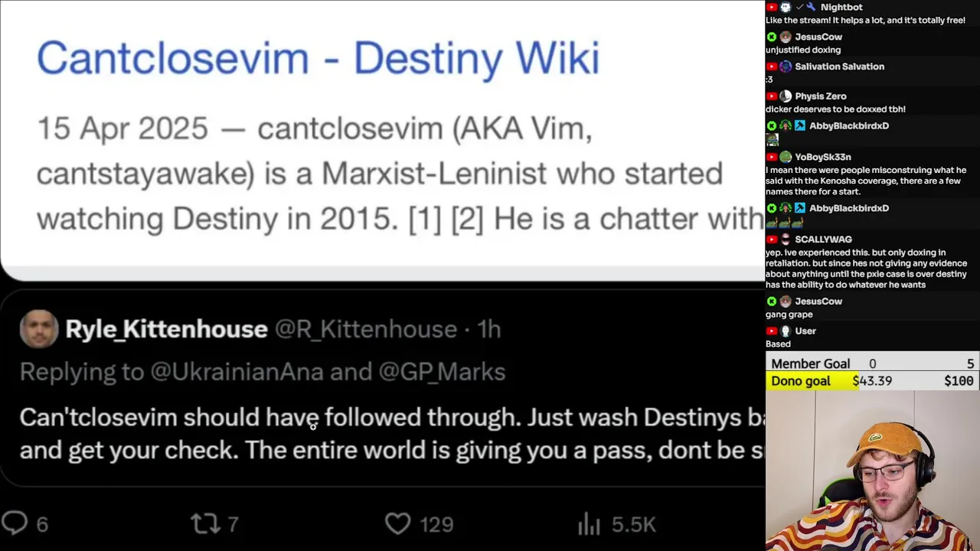Screen dimensions: 980x551
Task: Open the tweet views analytics bar icon
Action: click(589, 523)
